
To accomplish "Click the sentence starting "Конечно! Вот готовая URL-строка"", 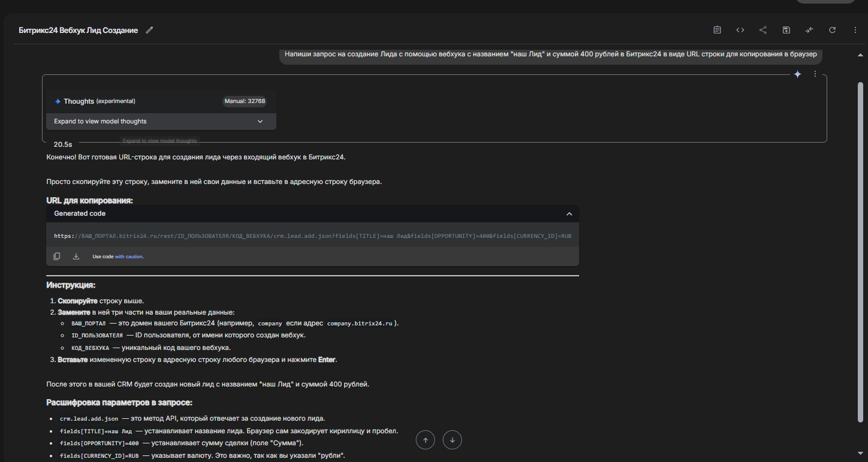I will (196, 157).
